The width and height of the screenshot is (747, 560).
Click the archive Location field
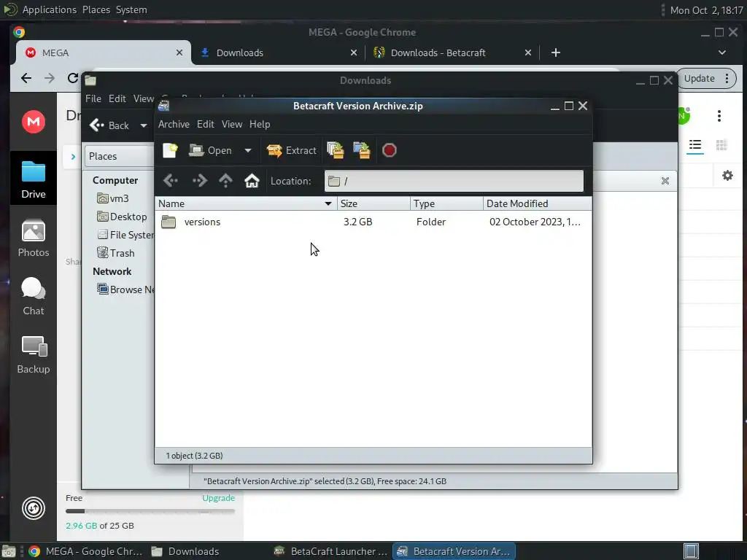[454, 181]
